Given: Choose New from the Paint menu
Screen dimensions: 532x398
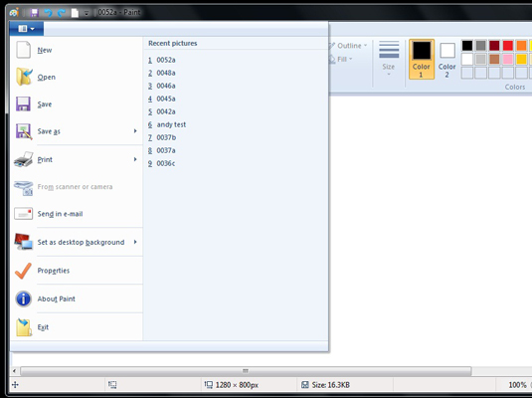Looking at the screenshot, I should (76, 50).
